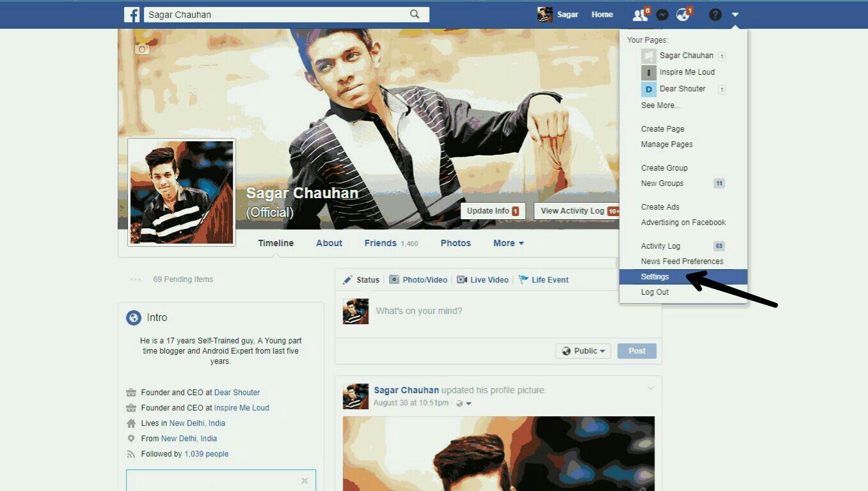Screen dimensions: 868x491
Task: Switch to the About tab
Action: pyautogui.click(x=329, y=243)
